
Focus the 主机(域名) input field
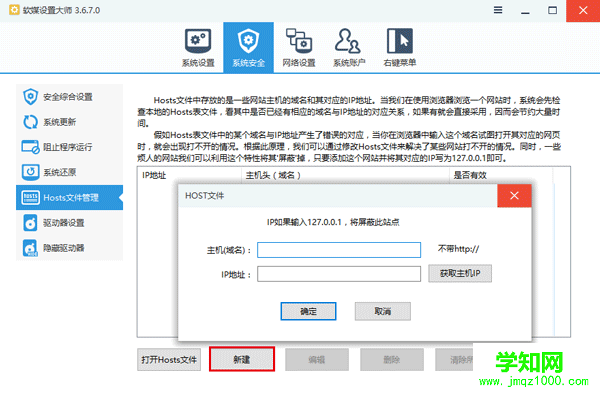click(x=339, y=250)
